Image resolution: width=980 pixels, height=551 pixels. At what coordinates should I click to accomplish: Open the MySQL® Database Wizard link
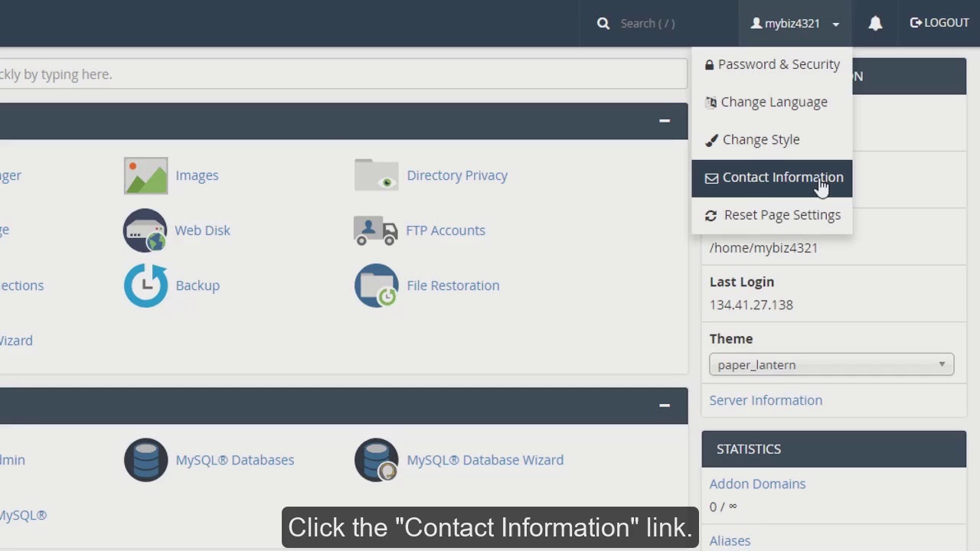point(485,460)
